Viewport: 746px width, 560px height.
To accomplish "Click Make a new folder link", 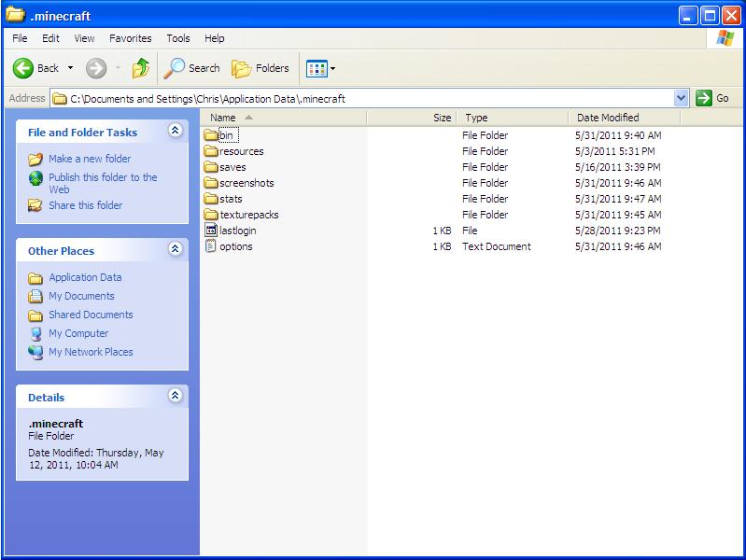I will (90, 159).
